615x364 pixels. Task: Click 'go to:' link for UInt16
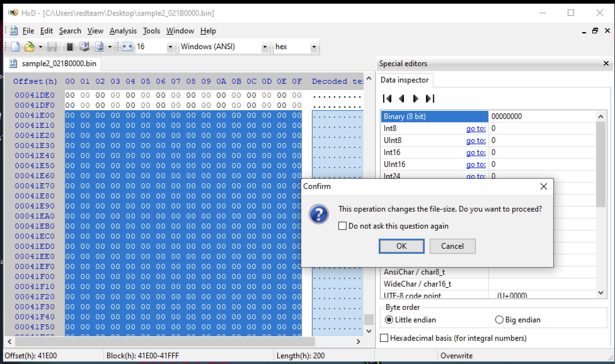coord(476,164)
